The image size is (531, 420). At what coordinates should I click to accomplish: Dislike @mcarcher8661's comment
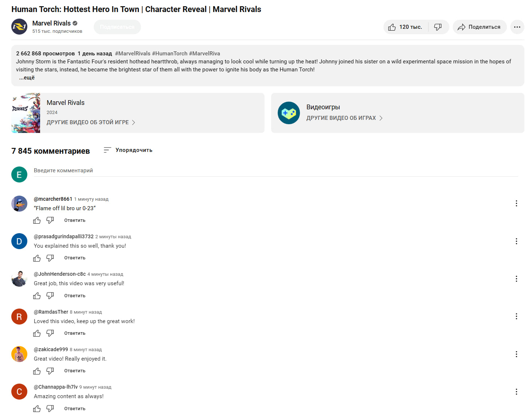(50, 220)
